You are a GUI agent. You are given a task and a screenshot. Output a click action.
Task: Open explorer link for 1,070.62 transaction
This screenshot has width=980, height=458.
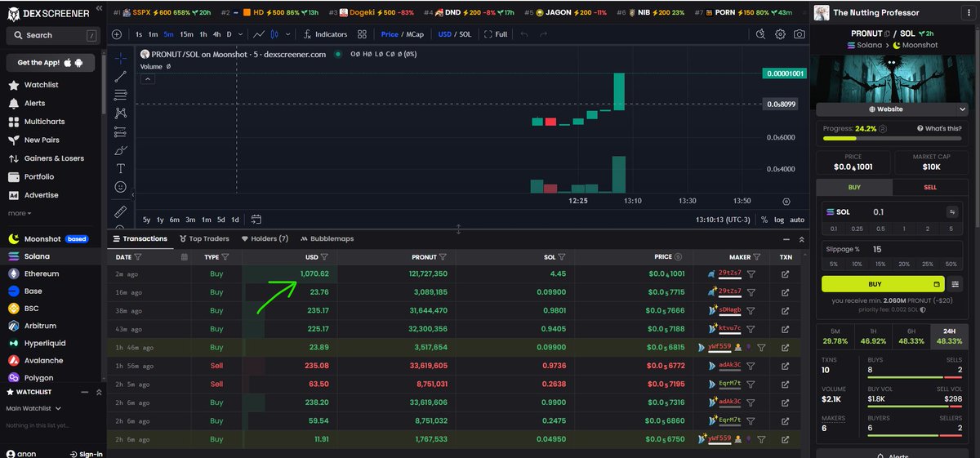[785, 274]
